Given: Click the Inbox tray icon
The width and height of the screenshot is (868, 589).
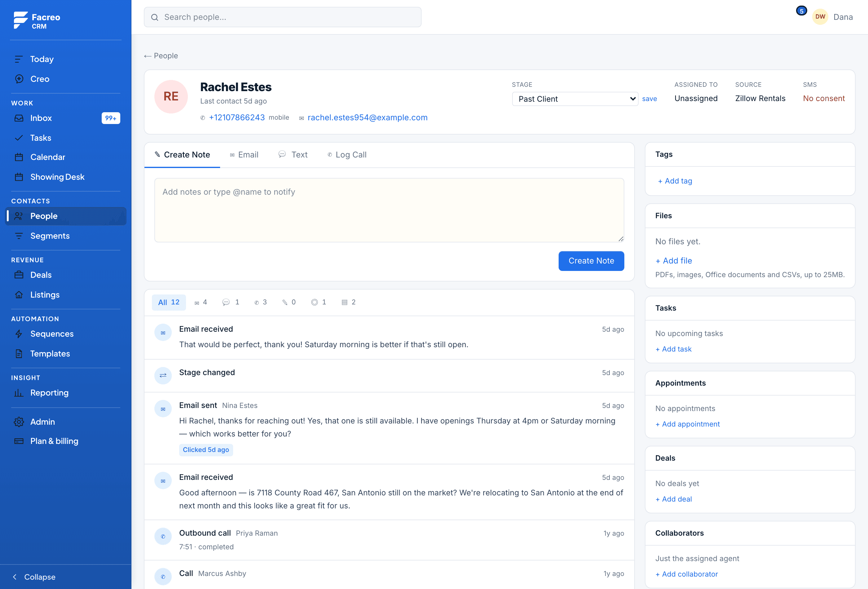Looking at the screenshot, I should pos(19,118).
